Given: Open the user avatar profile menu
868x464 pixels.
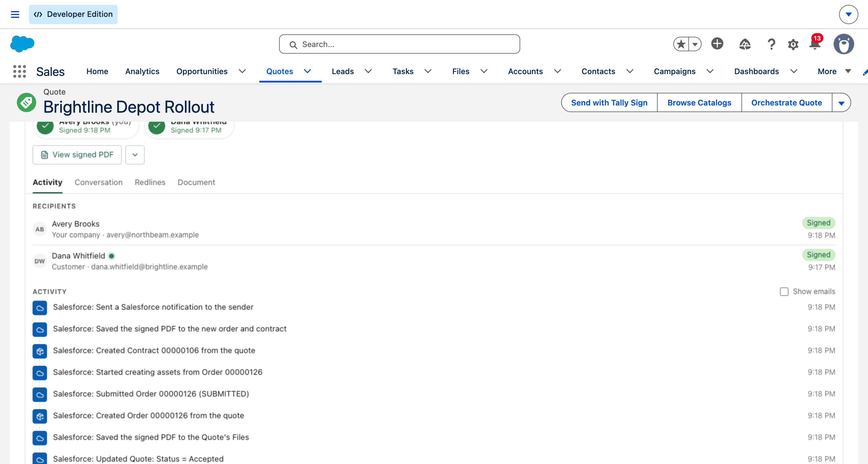Looking at the screenshot, I should point(843,44).
